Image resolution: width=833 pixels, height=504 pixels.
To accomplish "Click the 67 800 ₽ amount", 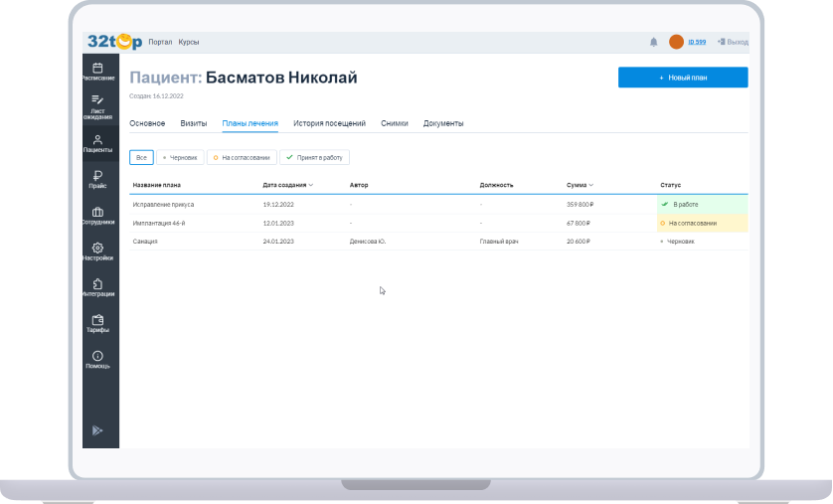I will 579,223.
